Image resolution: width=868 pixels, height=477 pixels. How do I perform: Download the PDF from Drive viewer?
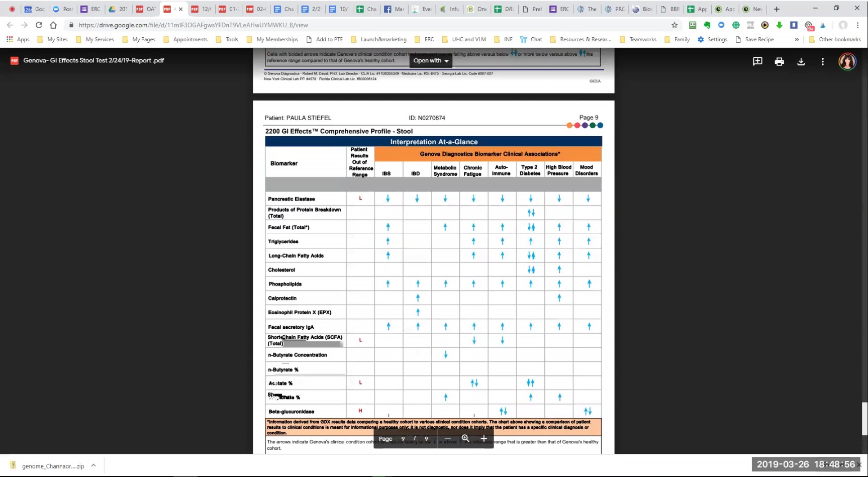[x=801, y=61]
